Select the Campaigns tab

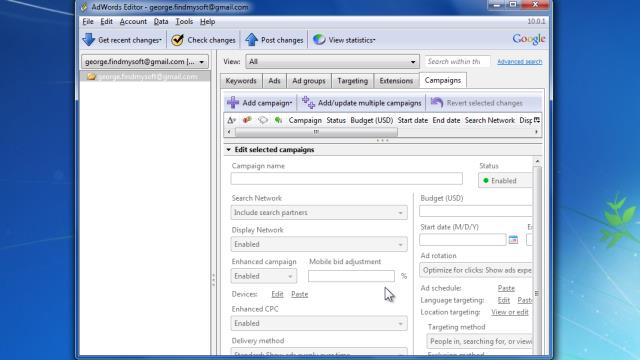tap(442, 80)
